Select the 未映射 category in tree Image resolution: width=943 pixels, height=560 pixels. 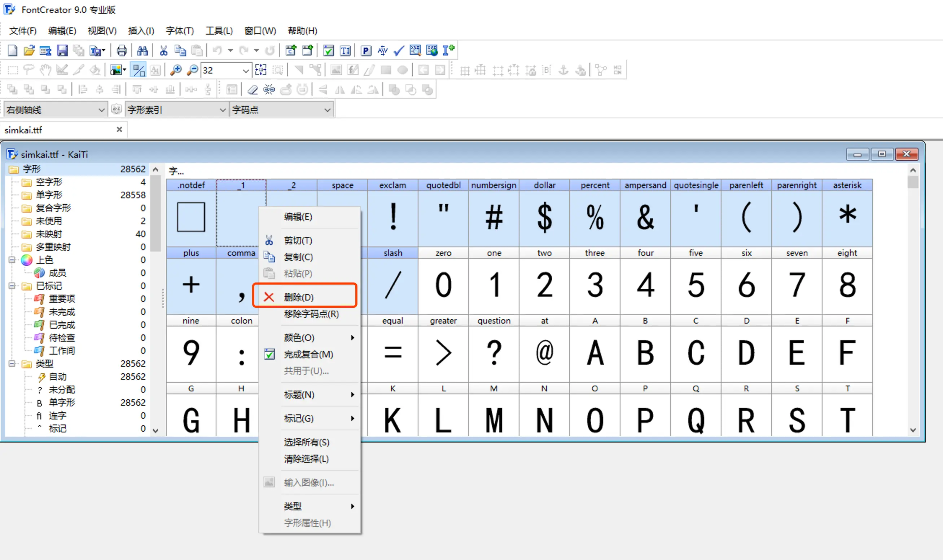point(49,234)
